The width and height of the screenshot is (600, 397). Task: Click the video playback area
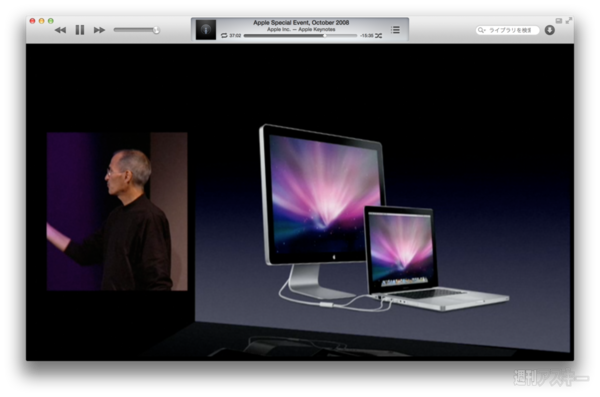pyautogui.click(x=300, y=202)
